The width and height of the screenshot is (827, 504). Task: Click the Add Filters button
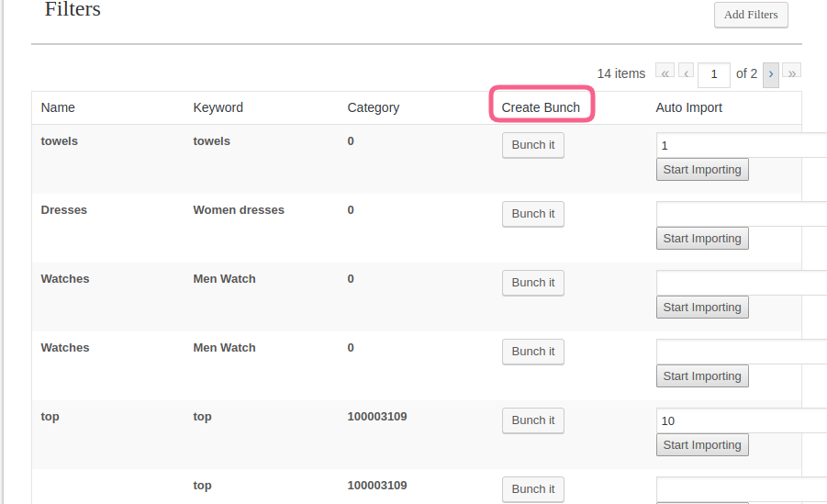(750, 15)
